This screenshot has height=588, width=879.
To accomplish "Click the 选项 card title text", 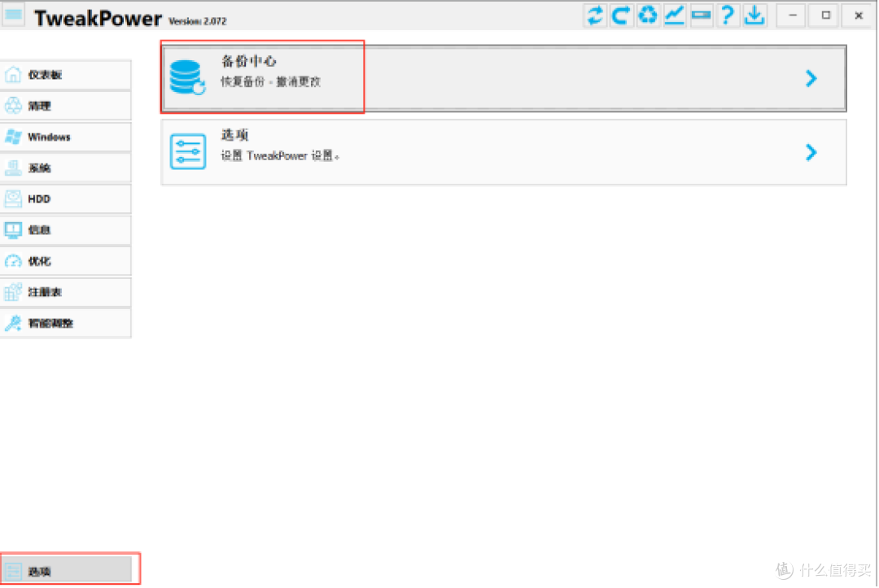I will pos(234,135).
